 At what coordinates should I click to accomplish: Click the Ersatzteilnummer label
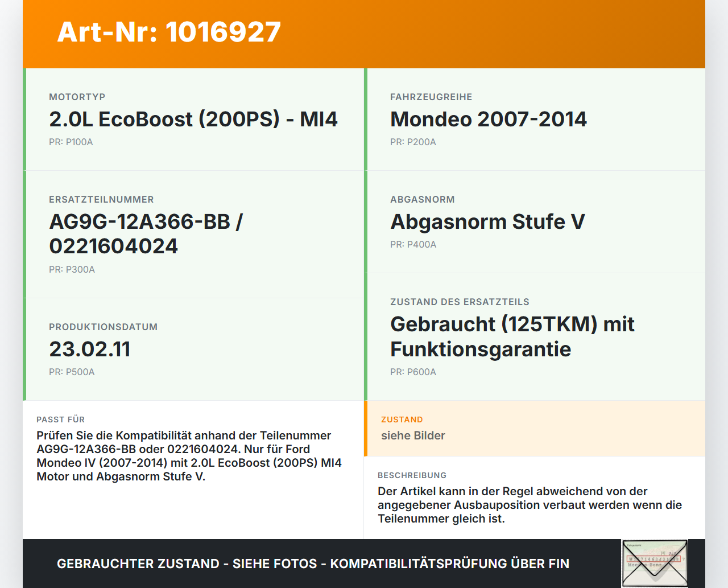pyautogui.click(x=101, y=199)
